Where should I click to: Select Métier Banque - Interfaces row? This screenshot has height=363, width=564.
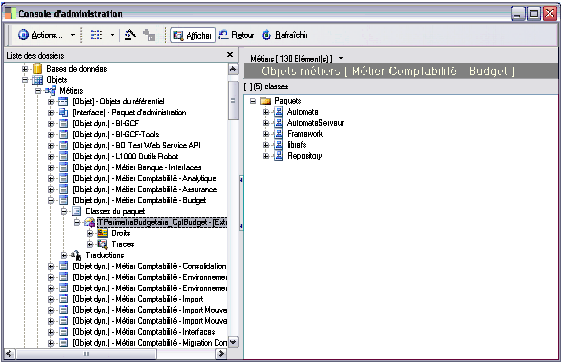click(x=137, y=167)
